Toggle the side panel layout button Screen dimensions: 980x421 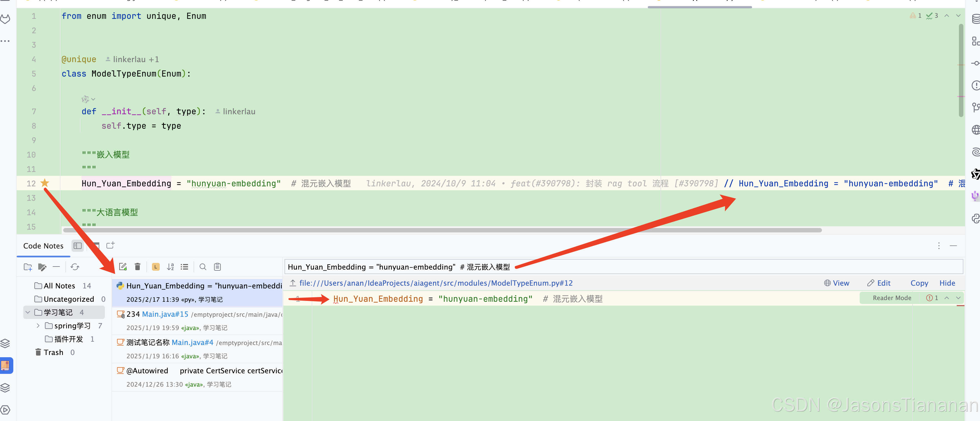pyautogui.click(x=78, y=245)
